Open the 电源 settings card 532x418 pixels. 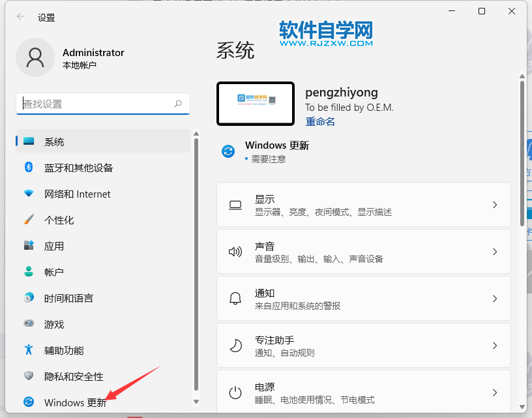(x=363, y=391)
